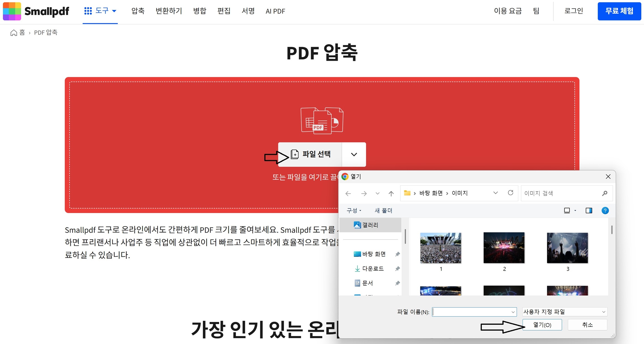The image size is (644, 344).
Task: Expand the 구성 organize menu
Action: tap(354, 211)
